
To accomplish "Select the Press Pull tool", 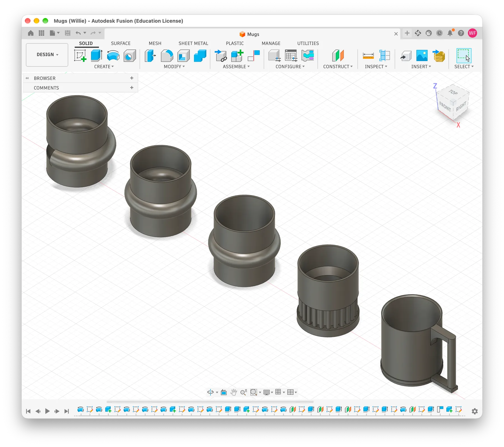I will click(150, 55).
